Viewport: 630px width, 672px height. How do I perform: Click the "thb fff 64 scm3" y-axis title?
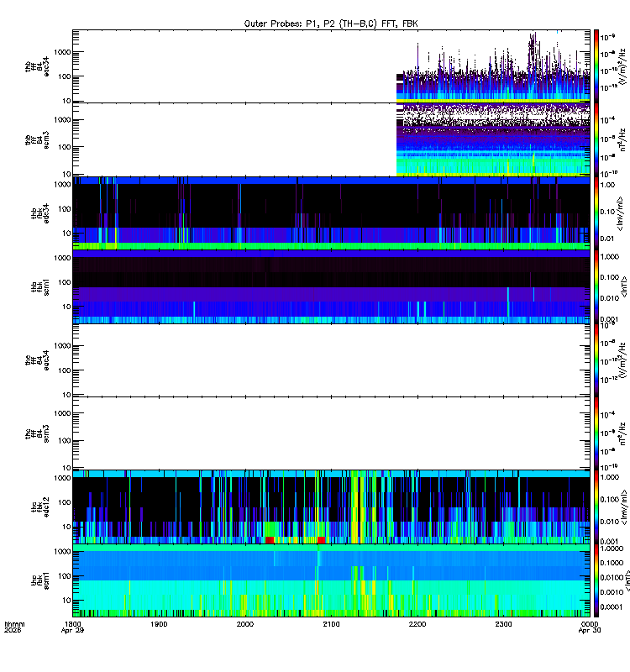(x=37, y=140)
